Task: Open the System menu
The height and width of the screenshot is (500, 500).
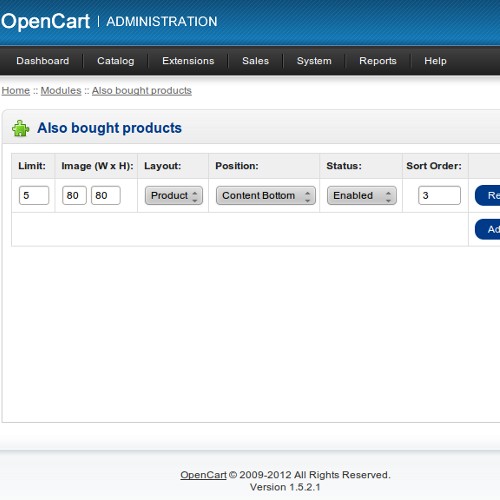Action: [x=314, y=61]
